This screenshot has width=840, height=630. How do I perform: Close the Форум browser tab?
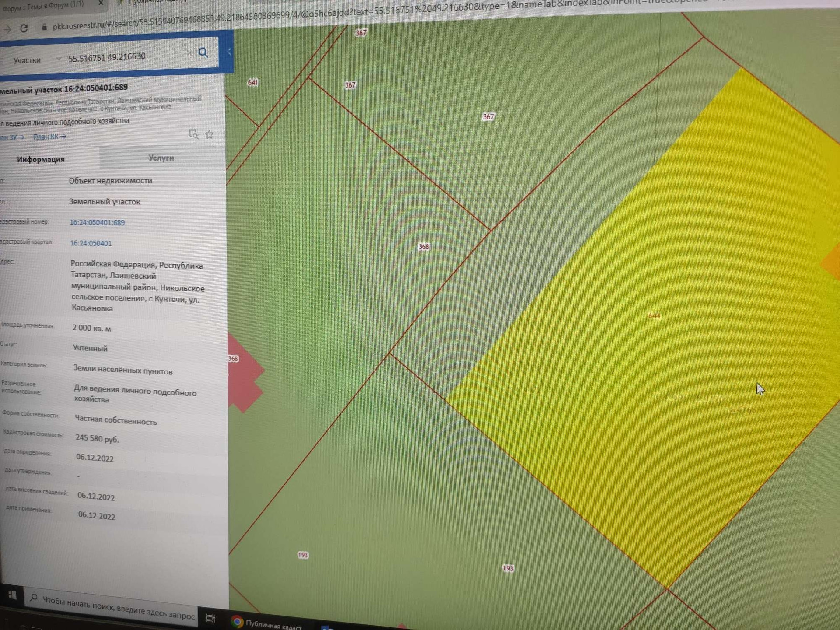tap(101, 3)
